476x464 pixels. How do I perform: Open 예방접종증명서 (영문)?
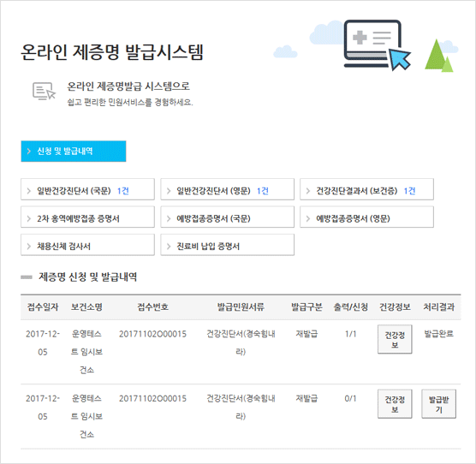coord(366,217)
